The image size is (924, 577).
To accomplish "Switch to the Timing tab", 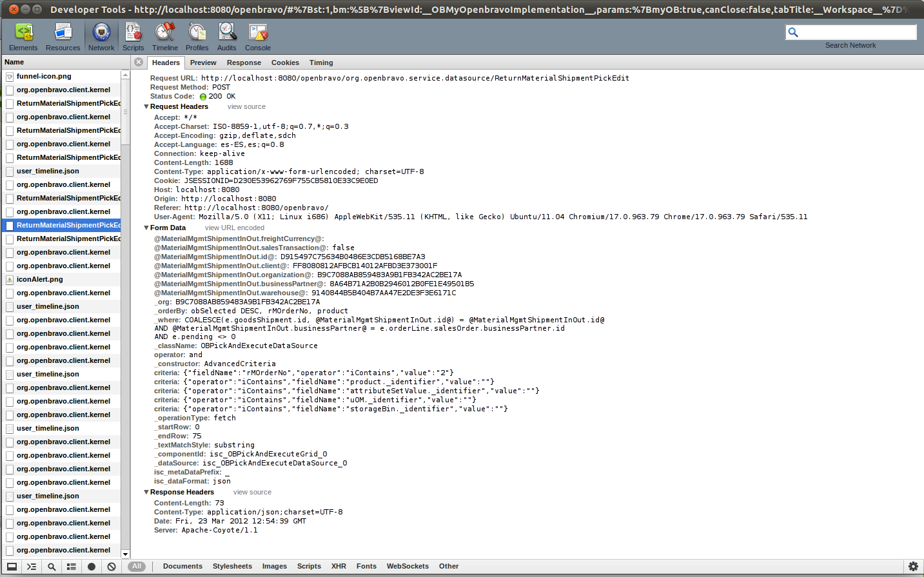I will 321,63.
